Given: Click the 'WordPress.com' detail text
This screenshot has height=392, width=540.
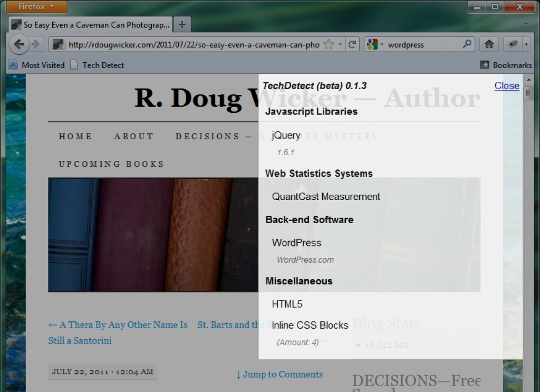Looking at the screenshot, I should (305, 260).
